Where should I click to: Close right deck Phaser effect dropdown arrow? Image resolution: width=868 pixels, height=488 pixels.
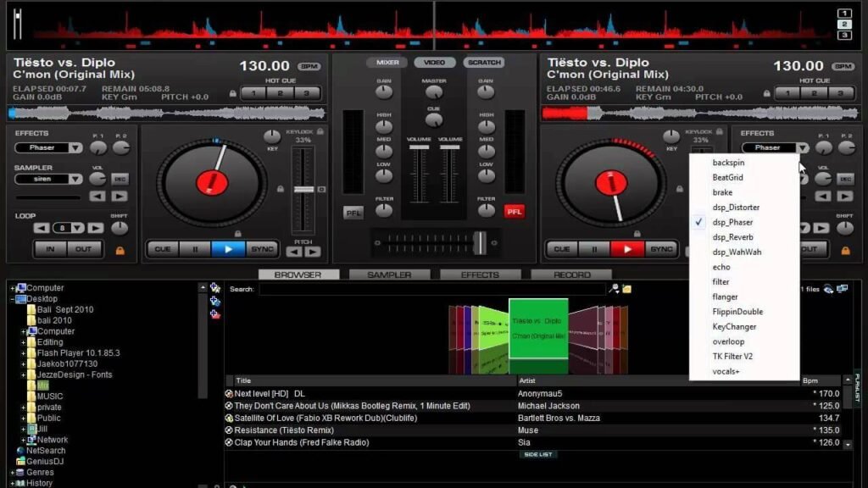(x=802, y=147)
